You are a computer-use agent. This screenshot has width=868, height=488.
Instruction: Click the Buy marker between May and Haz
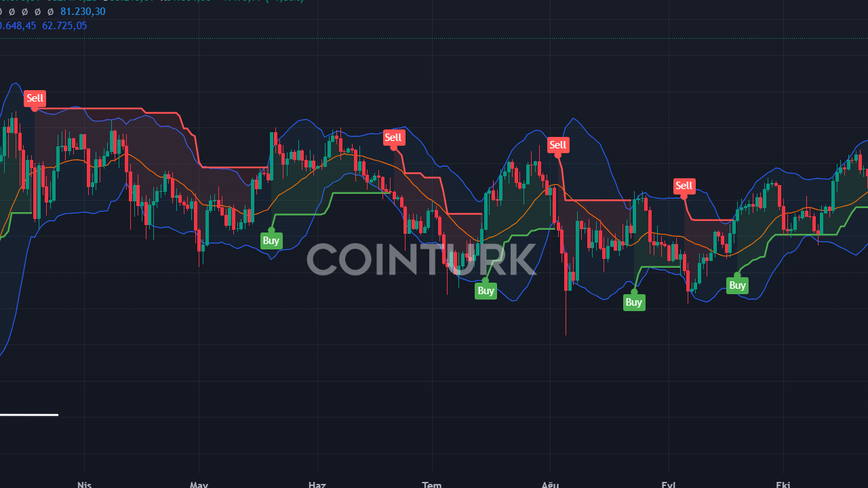click(271, 241)
